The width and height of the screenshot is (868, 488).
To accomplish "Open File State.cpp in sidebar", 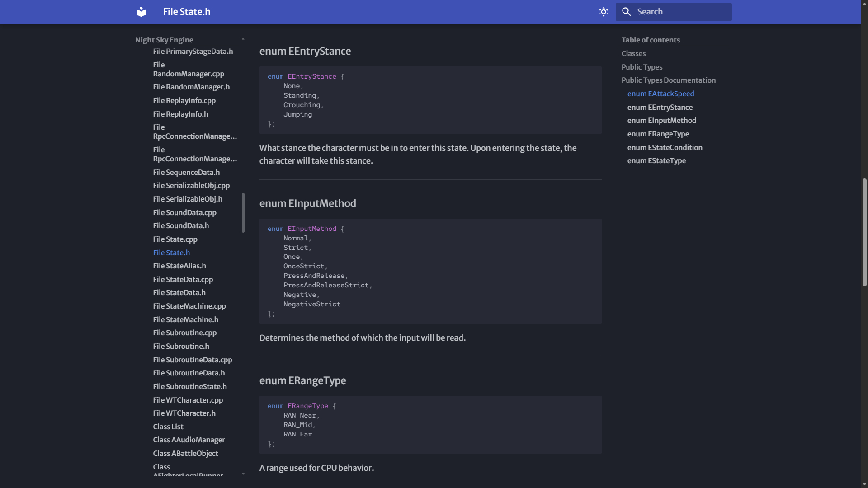I will 175,239.
